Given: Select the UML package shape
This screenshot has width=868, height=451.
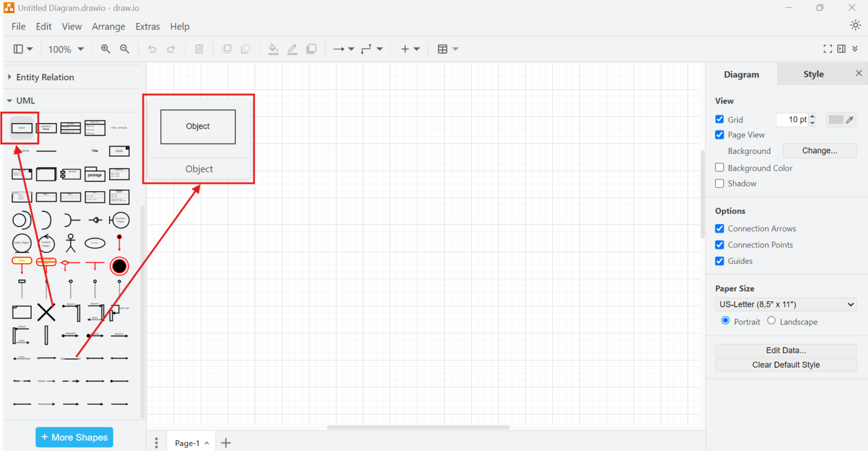Looking at the screenshot, I should coord(94,174).
